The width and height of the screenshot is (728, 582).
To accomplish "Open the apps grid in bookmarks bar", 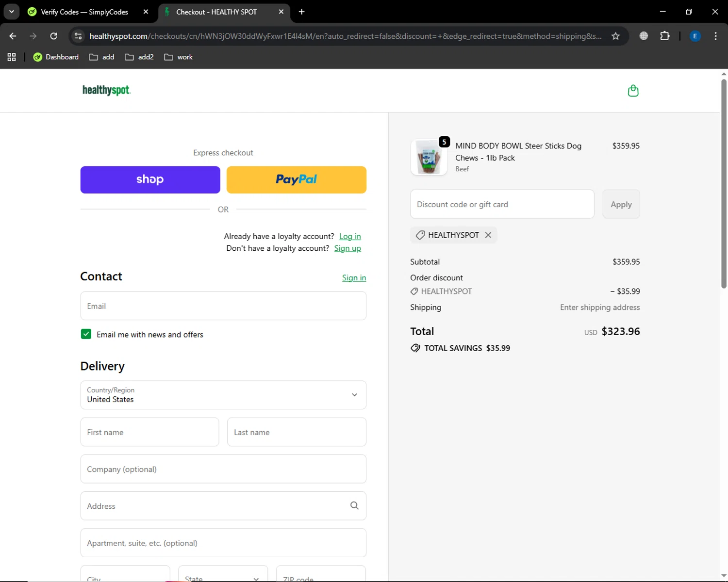I will pos(12,57).
